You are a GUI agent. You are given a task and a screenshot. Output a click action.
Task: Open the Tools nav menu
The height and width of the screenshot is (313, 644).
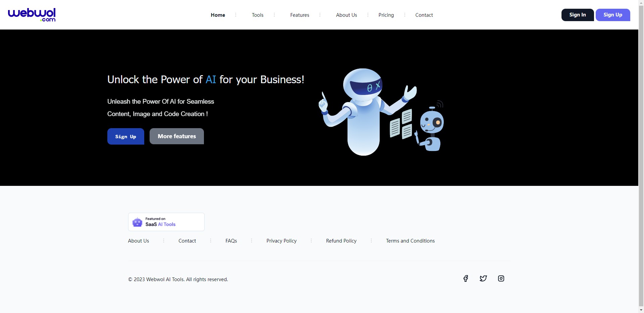point(258,15)
